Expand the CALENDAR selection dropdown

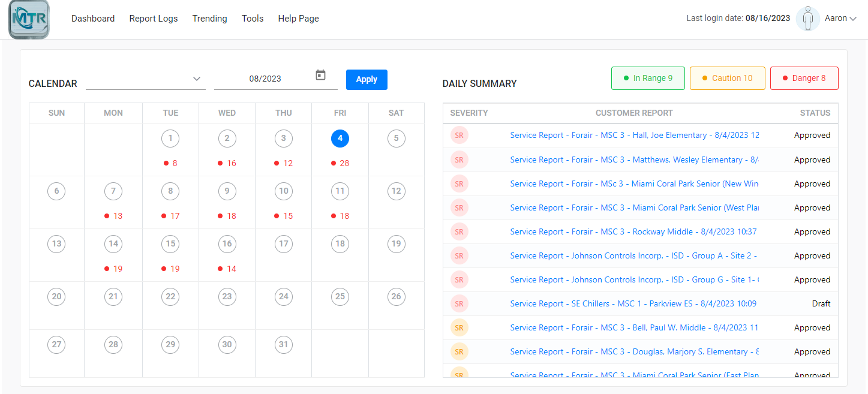[x=196, y=78]
